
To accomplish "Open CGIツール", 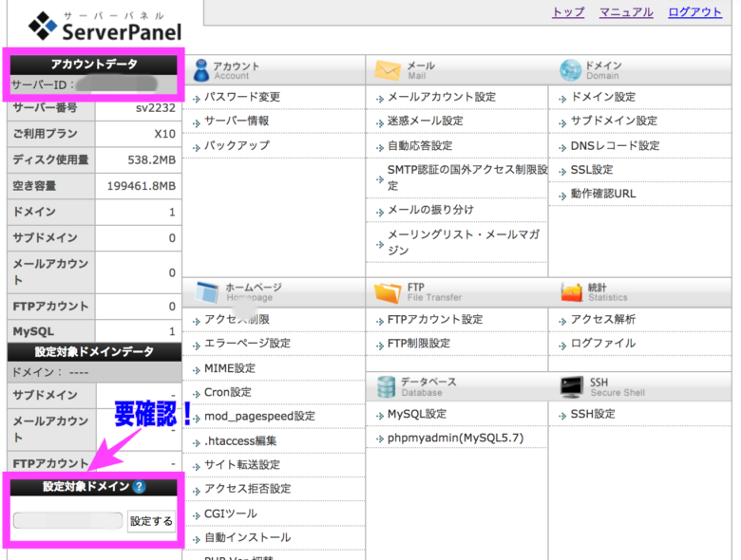I will point(231,513).
